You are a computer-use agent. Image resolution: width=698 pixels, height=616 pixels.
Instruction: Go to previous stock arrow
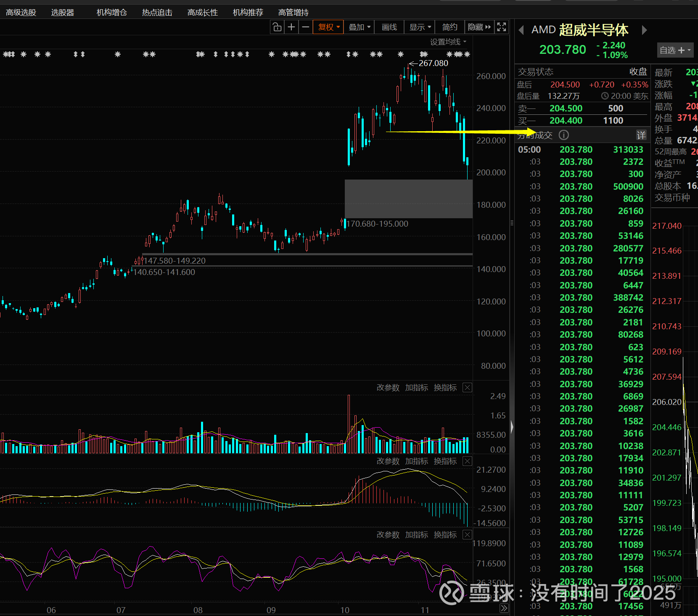point(521,30)
